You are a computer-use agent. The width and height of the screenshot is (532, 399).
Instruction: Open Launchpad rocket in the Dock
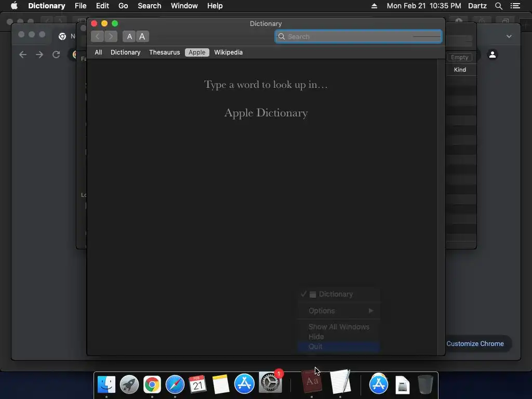pos(129,384)
